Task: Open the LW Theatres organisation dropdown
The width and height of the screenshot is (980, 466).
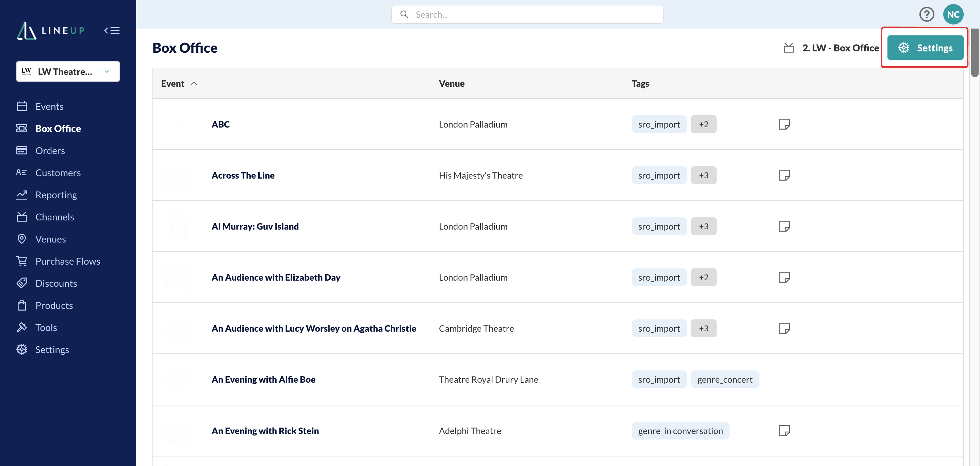Action: pos(68,71)
